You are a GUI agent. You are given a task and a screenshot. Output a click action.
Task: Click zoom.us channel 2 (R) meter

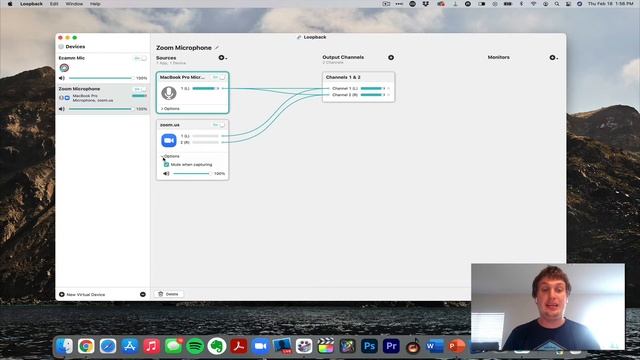pyautogui.click(x=206, y=142)
